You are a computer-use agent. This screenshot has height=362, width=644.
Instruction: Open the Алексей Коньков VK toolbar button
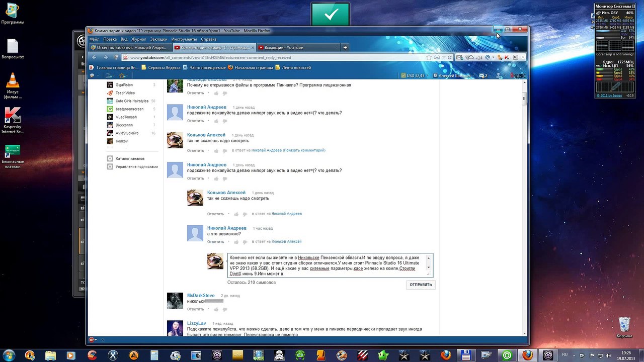pyautogui.click(x=453, y=75)
